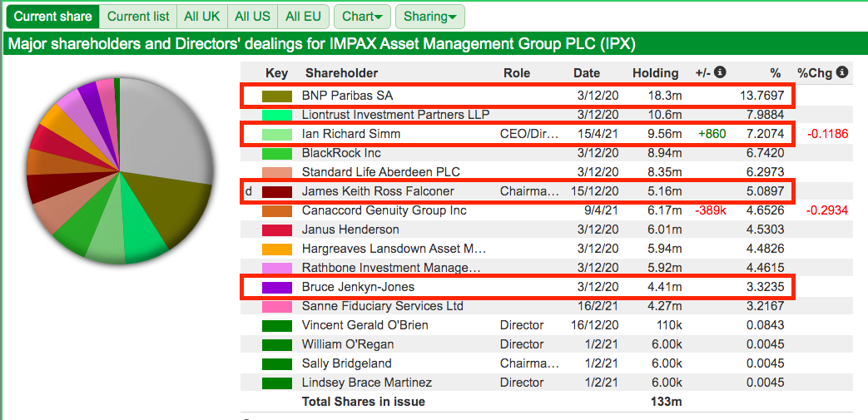
Task: Select Ian Richard Simm shareholder name
Action: (351, 135)
